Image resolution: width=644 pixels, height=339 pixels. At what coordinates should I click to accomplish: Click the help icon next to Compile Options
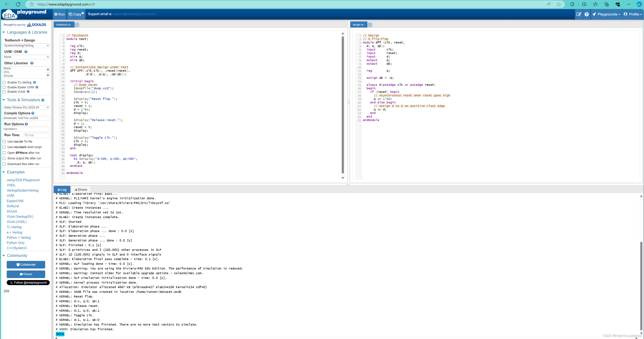(33, 113)
